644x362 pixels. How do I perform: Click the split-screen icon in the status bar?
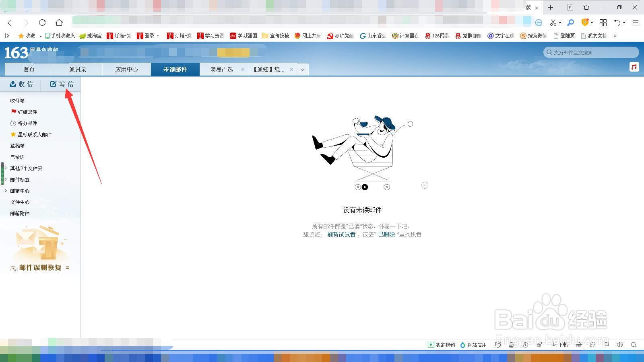[x=607, y=345]
